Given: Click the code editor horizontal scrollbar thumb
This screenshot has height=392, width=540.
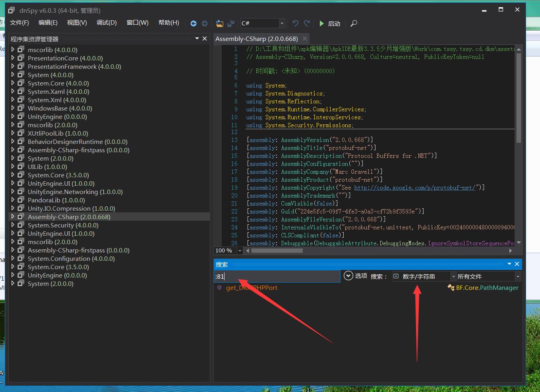Looking at the screenshot, I should 277,250.
